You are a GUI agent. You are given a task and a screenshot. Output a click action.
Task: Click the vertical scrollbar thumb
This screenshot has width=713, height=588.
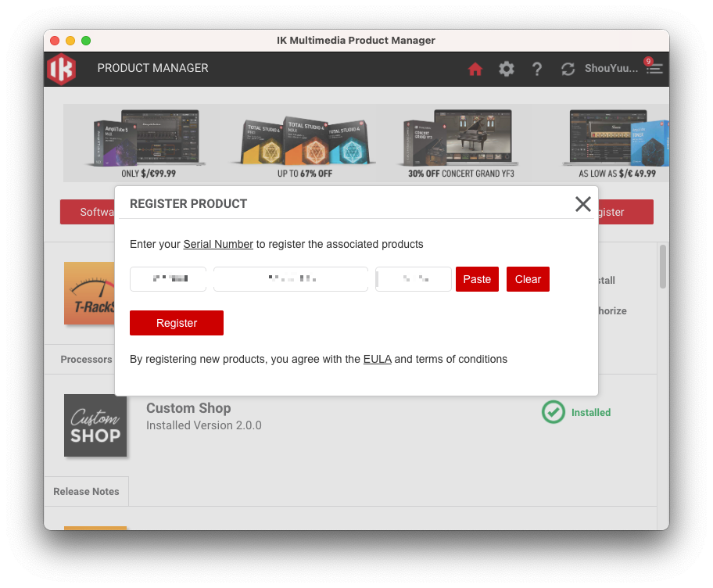pyautogui.click(x=662, y=267)
